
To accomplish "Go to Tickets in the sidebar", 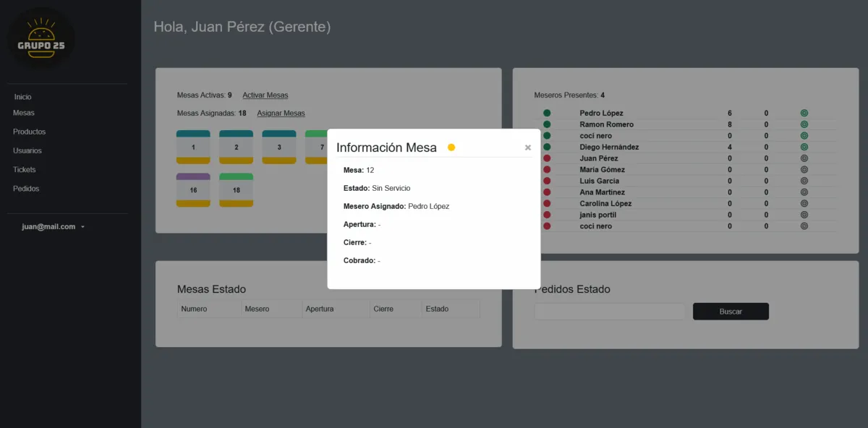I will coord(25,169).
